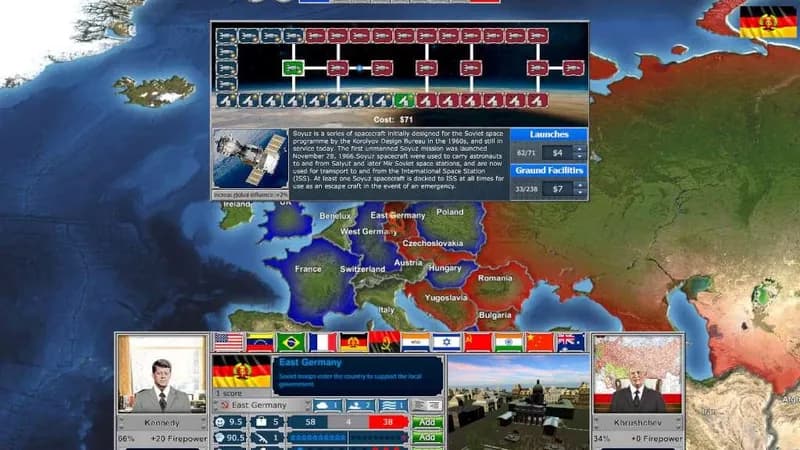Click the first blue launch-pad node in bottom row
This screenshot has height=450, width=800.
[227, 101]
